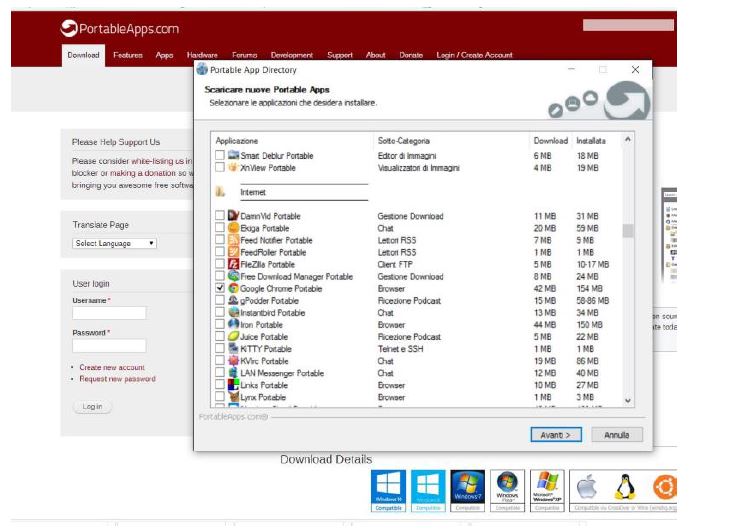Viewport: 732px width, 532px height.
Task: Click the Feed Notifier Portable RSS icon
Action: [x=233, y=240]
